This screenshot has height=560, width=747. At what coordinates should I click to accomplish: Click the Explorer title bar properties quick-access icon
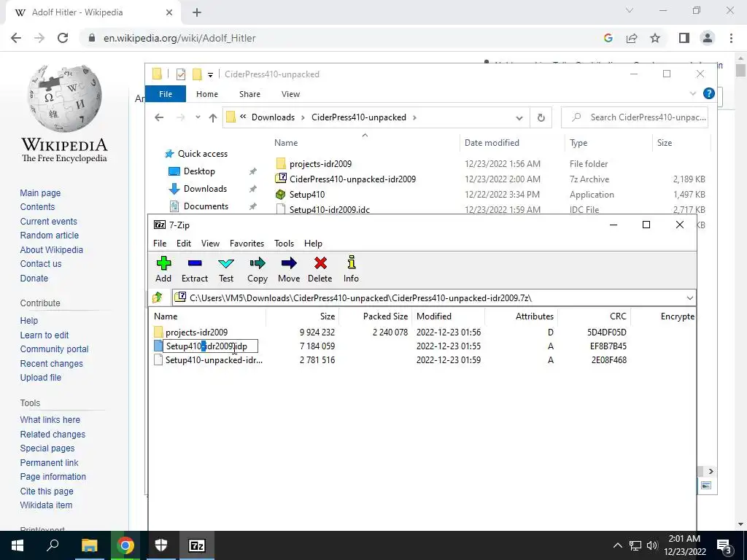pyautogui.click(x=181, y=74)
